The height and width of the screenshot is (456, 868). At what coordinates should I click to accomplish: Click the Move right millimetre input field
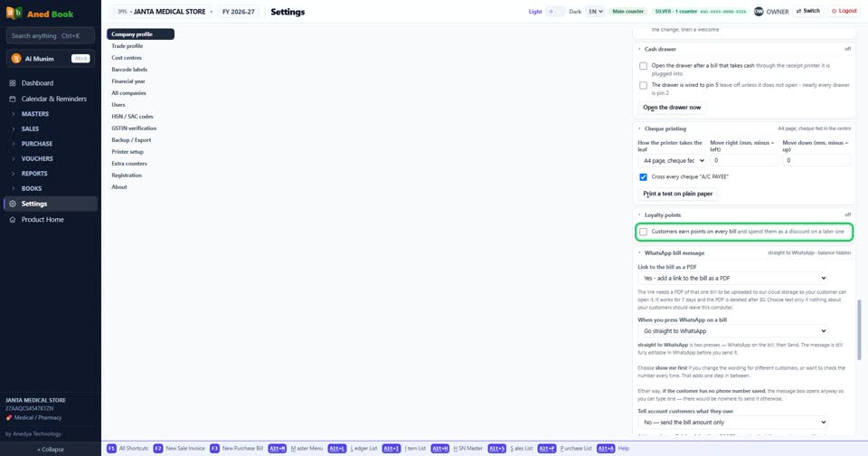[x=744, y=160]
